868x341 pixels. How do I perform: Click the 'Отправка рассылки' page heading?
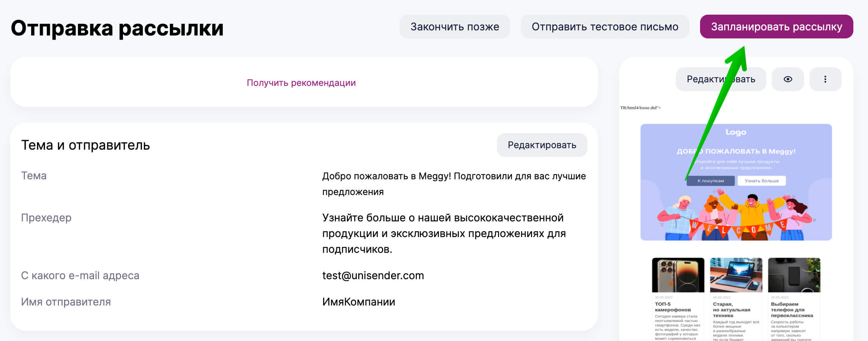tap(117, 28)
